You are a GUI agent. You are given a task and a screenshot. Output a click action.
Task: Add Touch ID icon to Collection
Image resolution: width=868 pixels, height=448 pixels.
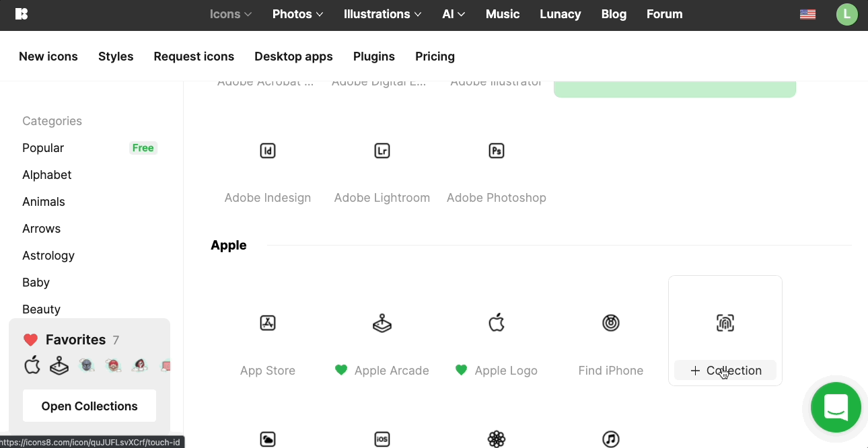tap(725, 371)
